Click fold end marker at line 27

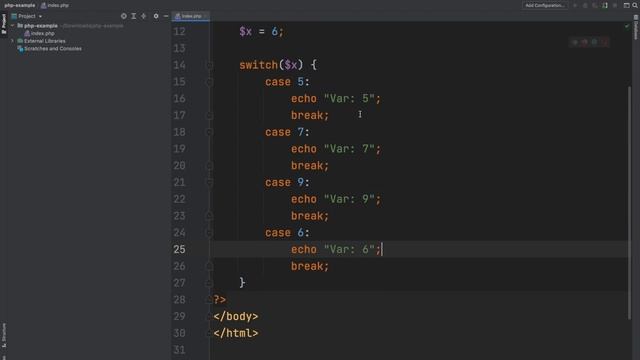(209, 283)
